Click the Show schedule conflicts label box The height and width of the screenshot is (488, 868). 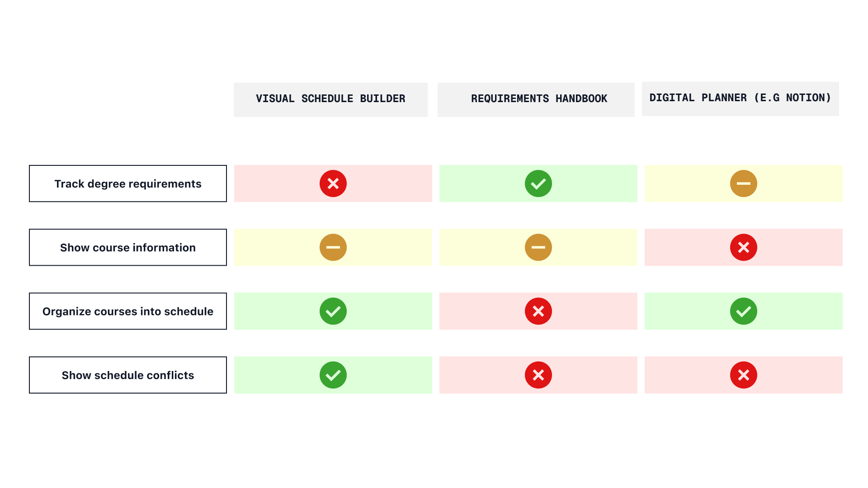coord(128,375)
